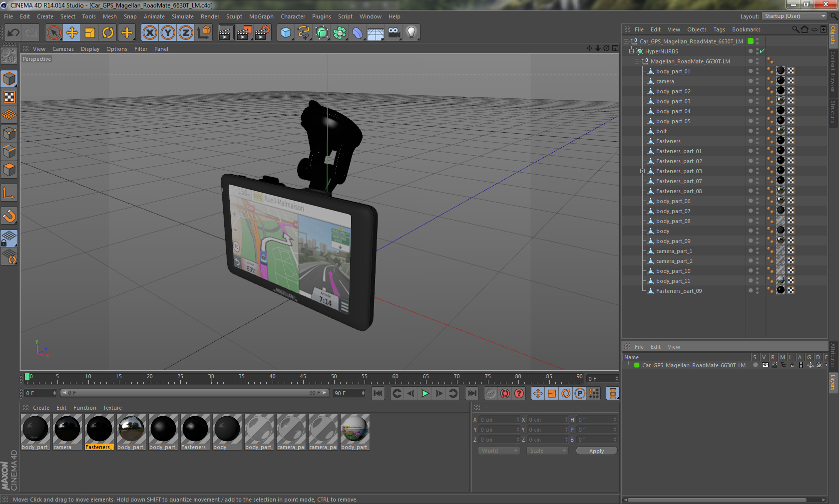Switch to Model mode in left palette
Viewport: 839px width, 504px height.
(x=9, y=79)
